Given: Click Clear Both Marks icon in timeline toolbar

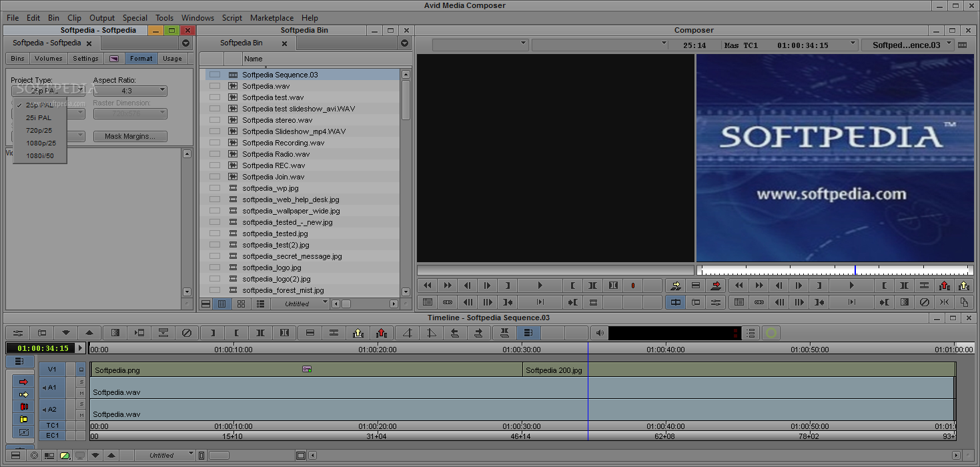Looking at the screenshot, I should 285,332.
